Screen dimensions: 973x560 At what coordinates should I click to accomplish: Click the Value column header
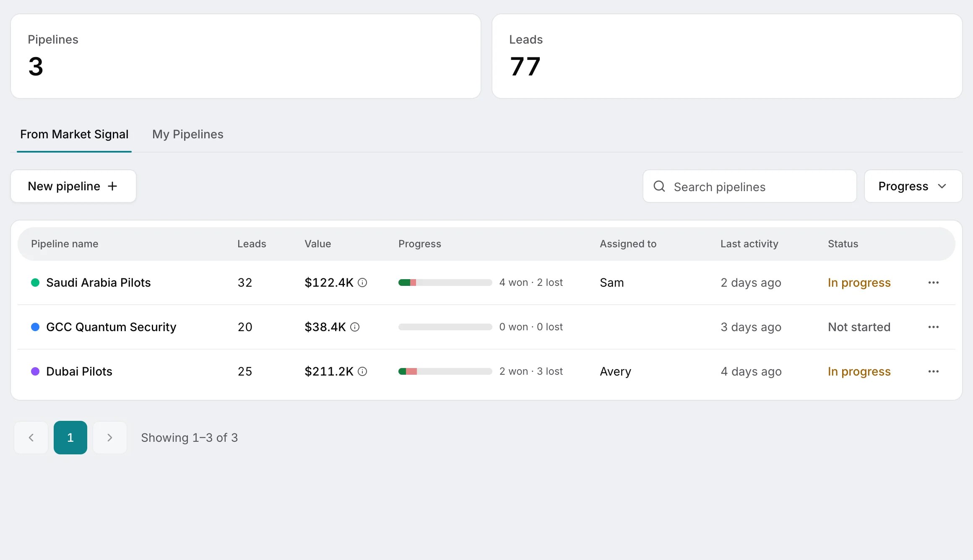pyautogui.click(x=318, y=244)
